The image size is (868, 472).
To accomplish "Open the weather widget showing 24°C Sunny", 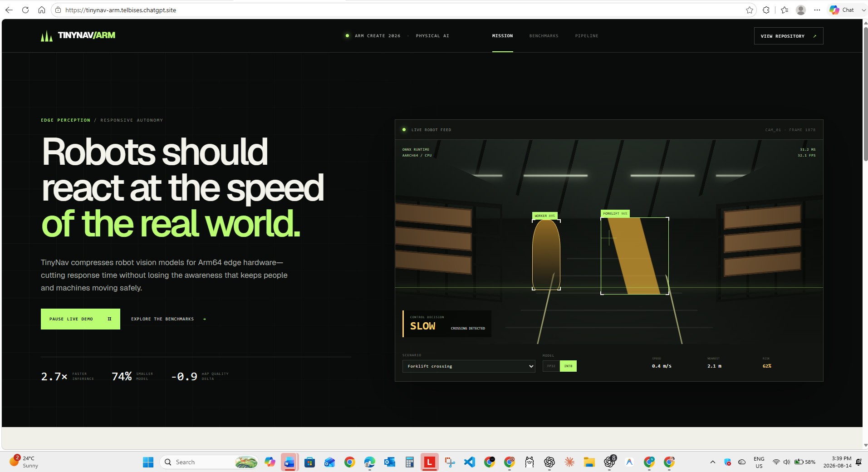I will [x=25, y=462].
